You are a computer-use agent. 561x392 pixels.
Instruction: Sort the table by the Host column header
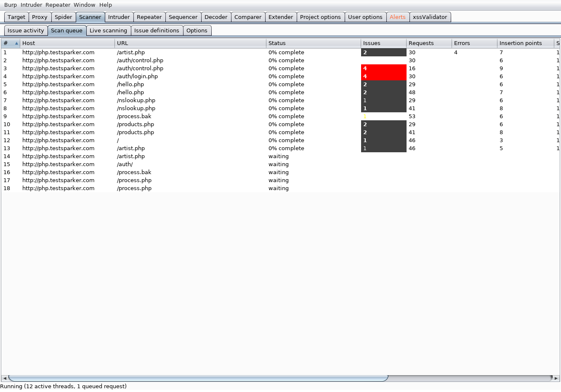tap(67, 43)
